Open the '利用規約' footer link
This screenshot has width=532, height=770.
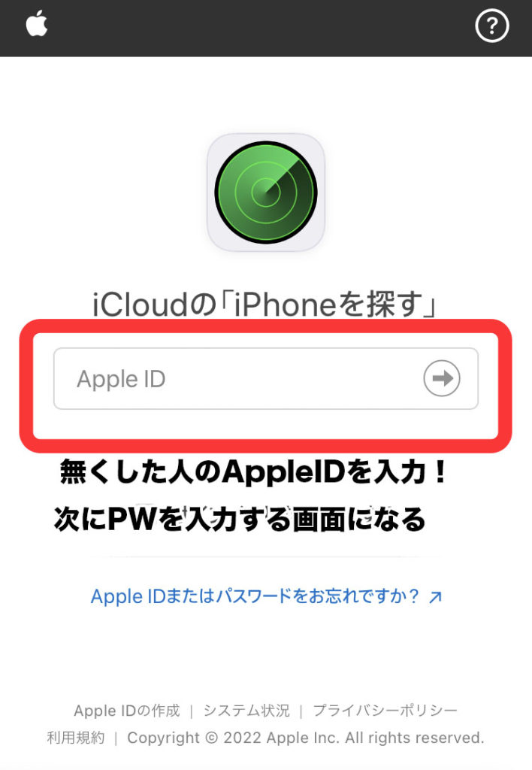click(x=76, y=738)
